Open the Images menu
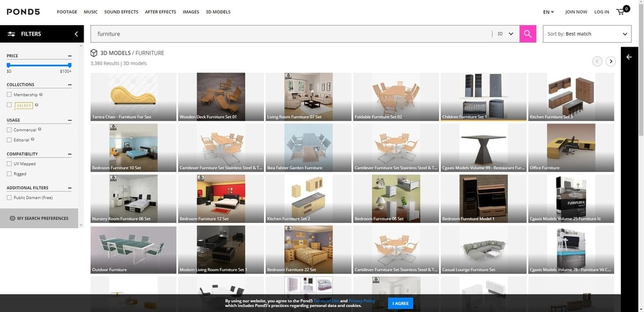 pos(191,12)
